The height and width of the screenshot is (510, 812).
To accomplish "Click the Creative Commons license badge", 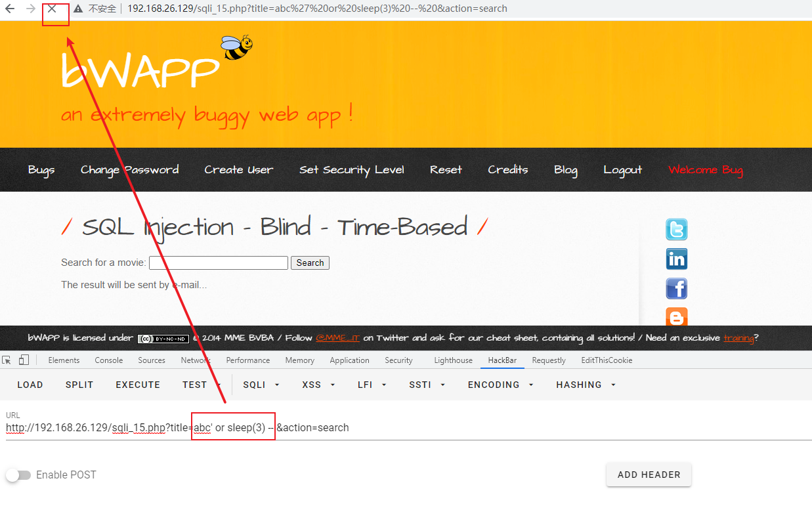I will [163, 339].
